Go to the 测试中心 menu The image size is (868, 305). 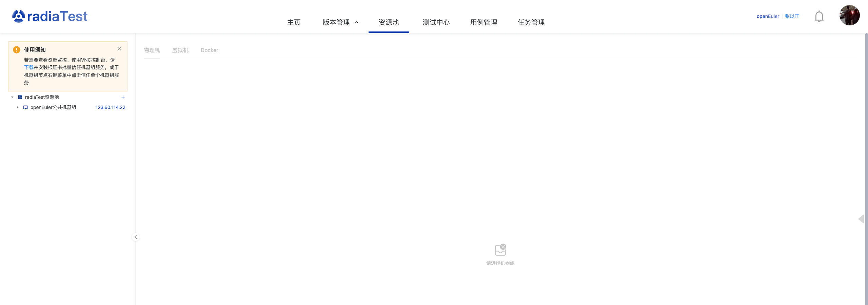[x=436, y=22]
